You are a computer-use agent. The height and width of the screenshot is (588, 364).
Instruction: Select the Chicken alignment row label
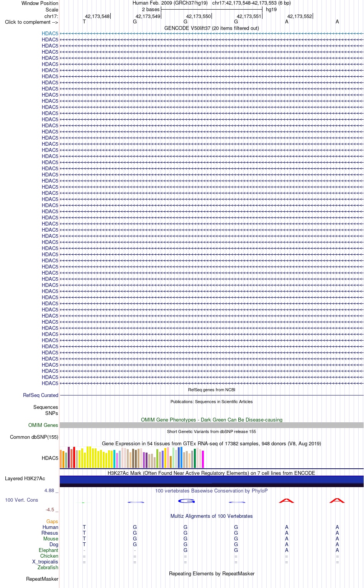49,556
